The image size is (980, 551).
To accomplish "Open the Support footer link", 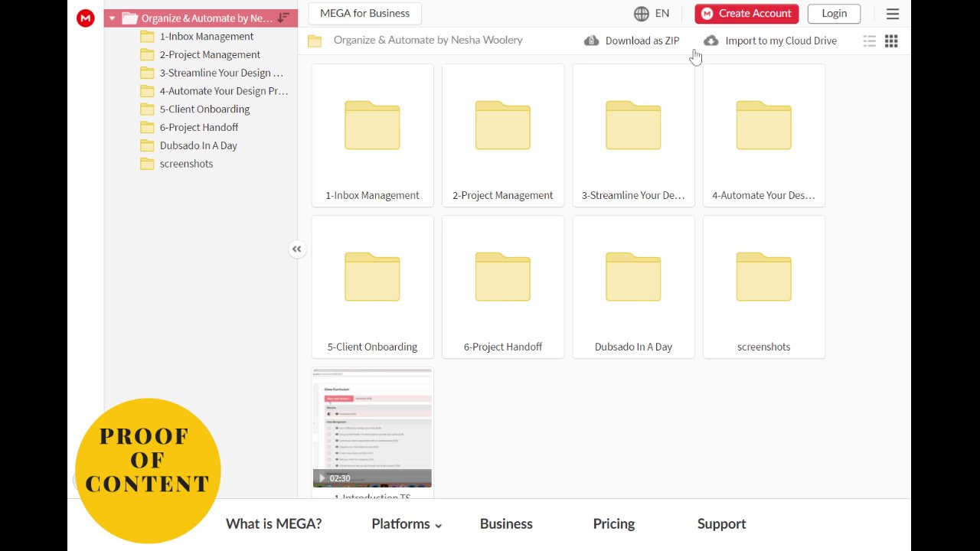I will click(x=721, y=524).
